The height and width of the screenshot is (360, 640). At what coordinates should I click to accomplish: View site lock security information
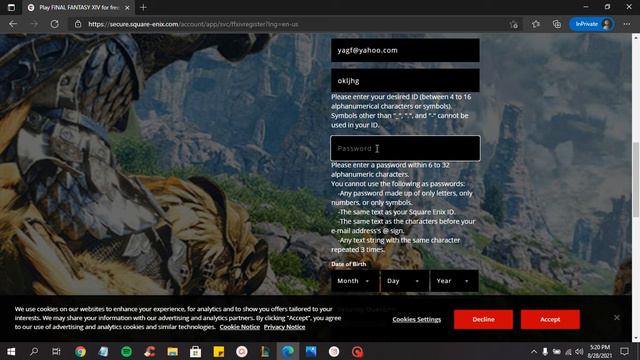point(78,24)
